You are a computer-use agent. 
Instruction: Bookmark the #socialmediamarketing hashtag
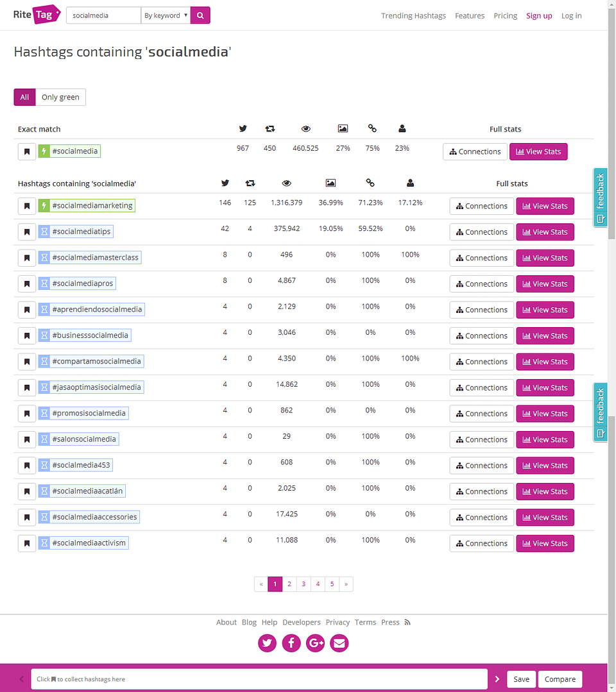(x=27, y=207)
